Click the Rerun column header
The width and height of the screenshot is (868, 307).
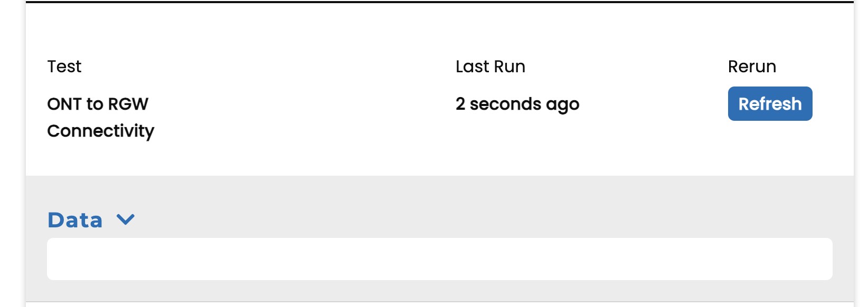752,66
